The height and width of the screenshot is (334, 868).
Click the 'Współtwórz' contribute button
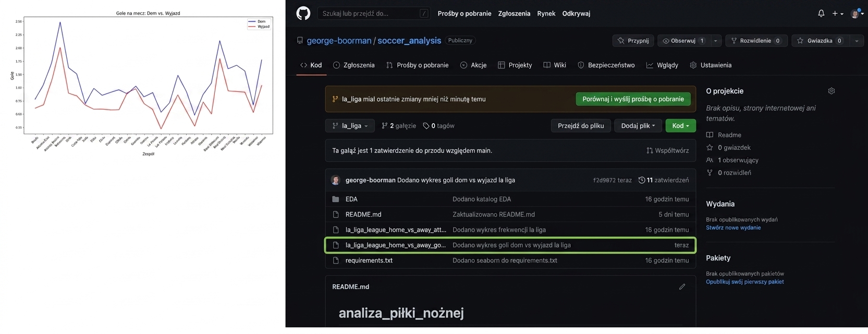pyautogui.click(x=668, y=150)
